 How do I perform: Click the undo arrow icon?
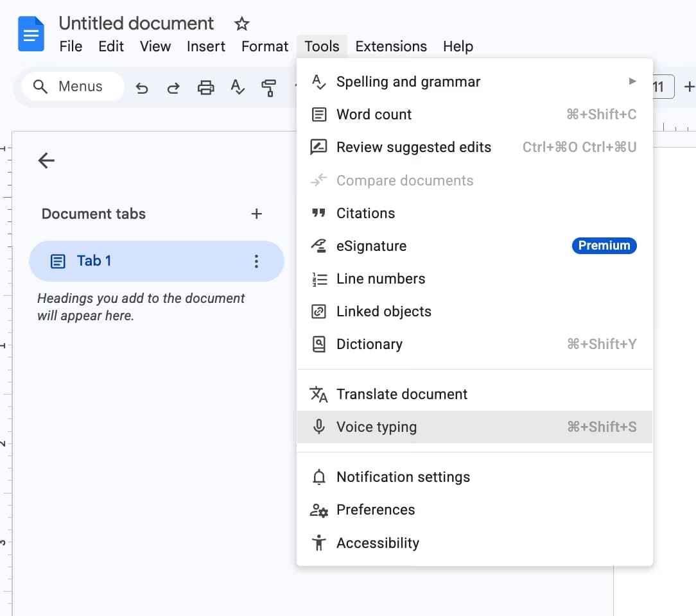pos(142,88)
